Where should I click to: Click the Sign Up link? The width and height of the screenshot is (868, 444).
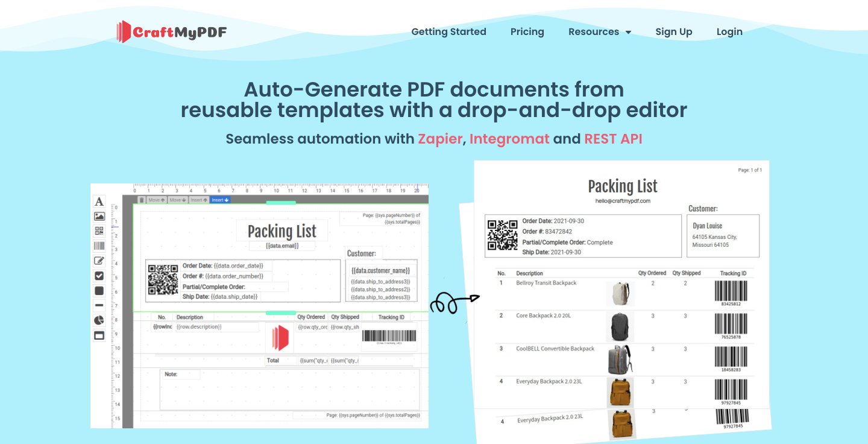[674, 32]
